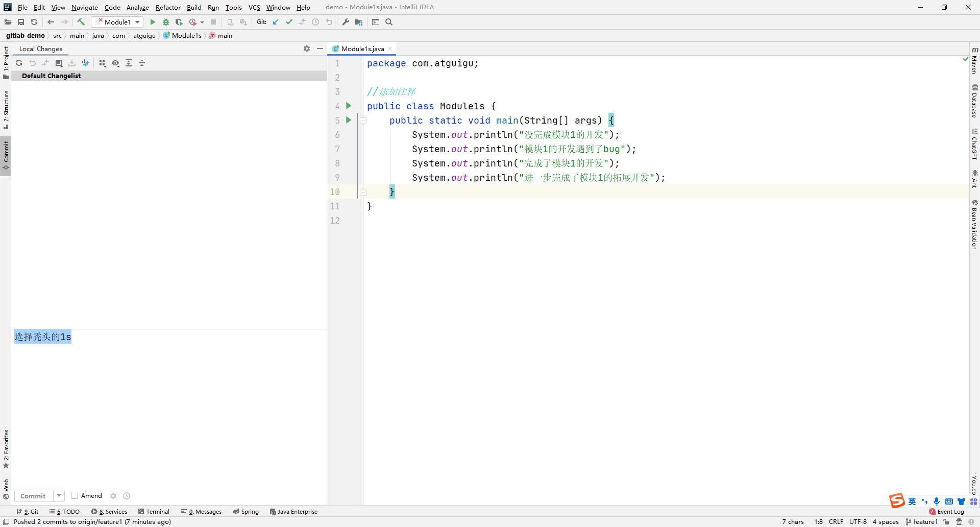The height and width of the screenshot is (527, 980).
Task: Open the Refactor menu
Action: 168,7
